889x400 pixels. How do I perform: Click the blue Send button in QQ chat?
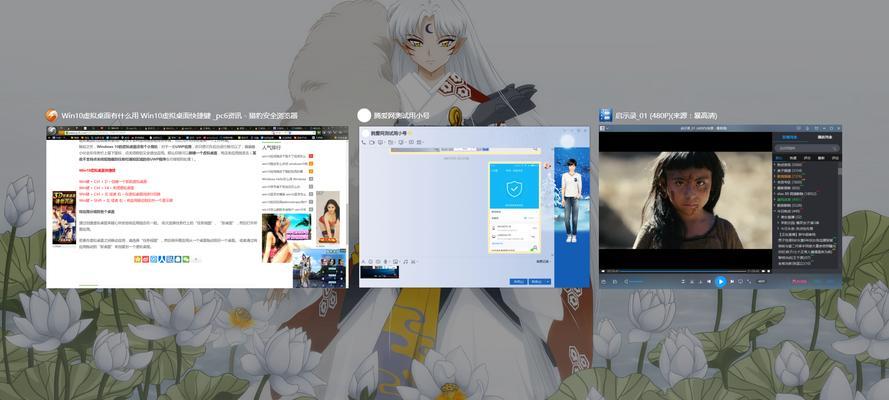point(540,282)
